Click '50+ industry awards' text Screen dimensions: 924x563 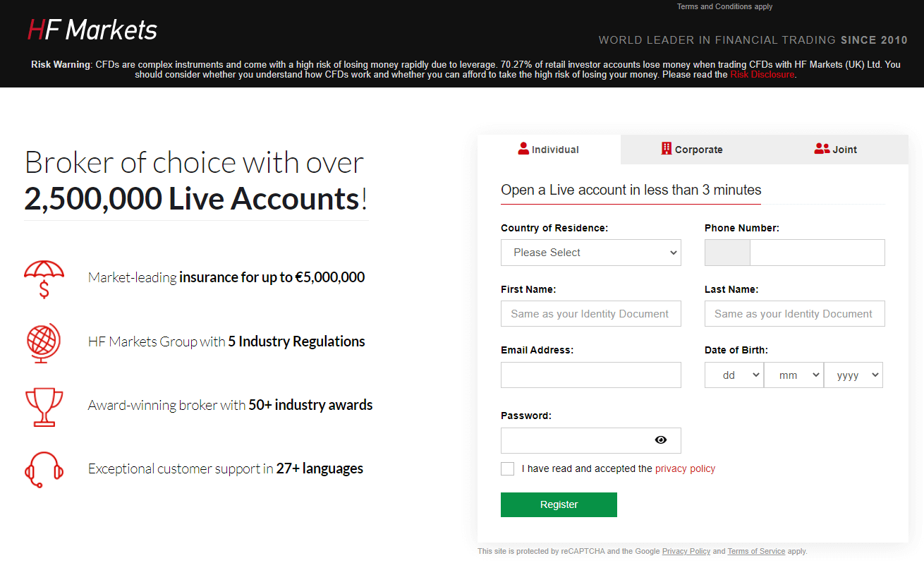click(x=310, y=405)
